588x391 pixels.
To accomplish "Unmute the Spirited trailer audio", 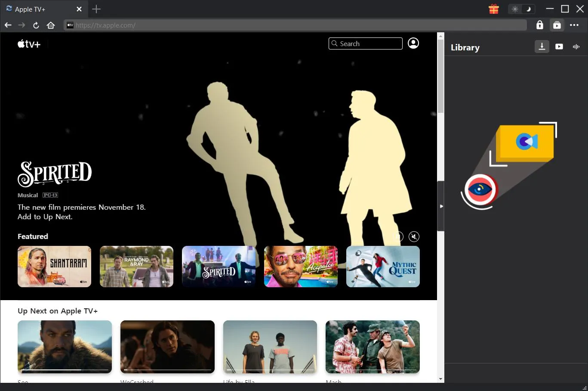I will click(413, 236).
